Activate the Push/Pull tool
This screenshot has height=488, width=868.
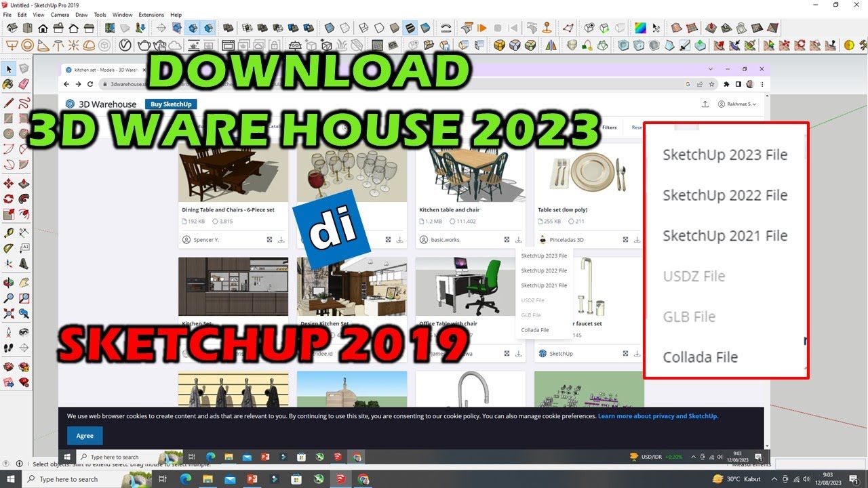[x=24, y=184]
